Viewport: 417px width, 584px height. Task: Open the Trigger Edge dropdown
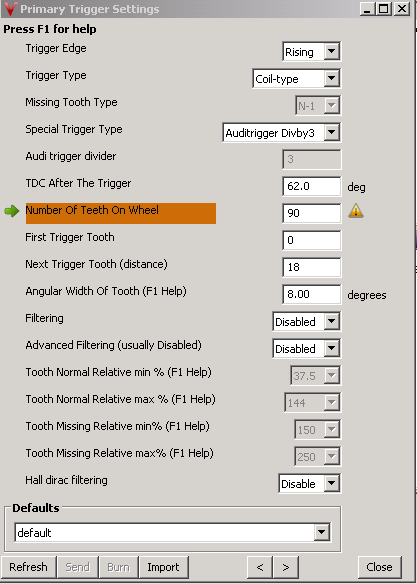(x=311, y=52)
